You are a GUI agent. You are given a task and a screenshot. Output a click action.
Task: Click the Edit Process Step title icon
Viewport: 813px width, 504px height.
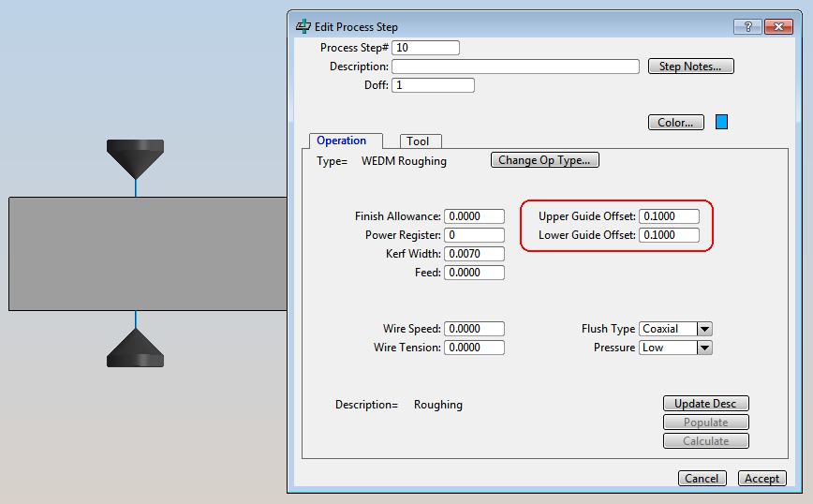click(x=303, y=26)
